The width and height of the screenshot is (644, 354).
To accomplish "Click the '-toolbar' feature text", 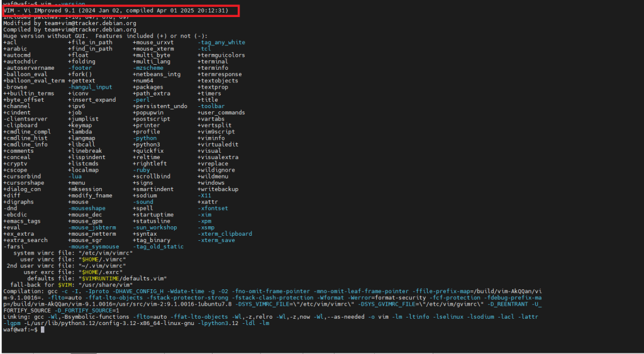I will [x=211, y=106].
